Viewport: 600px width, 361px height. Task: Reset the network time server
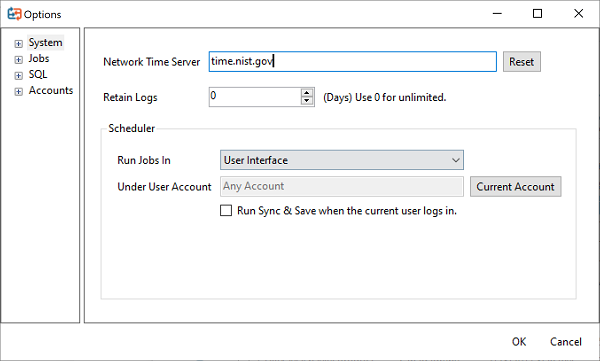click(522, 62)
